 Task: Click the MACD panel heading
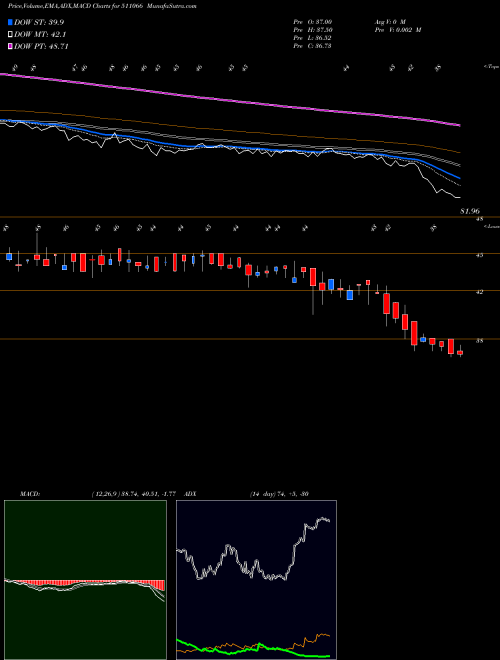tap(30, 494)
